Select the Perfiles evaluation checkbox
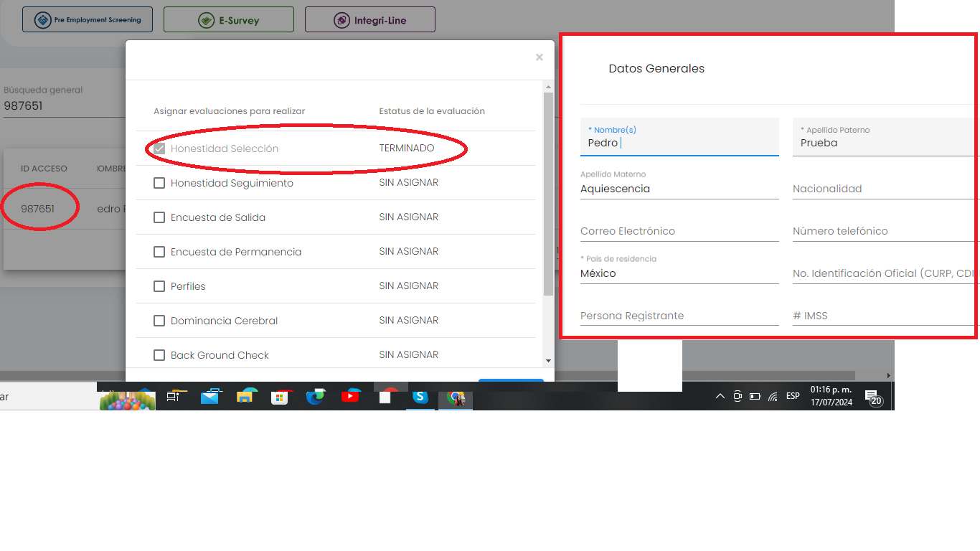This screenshot has height=551, width=980. [x=159, y=286]
